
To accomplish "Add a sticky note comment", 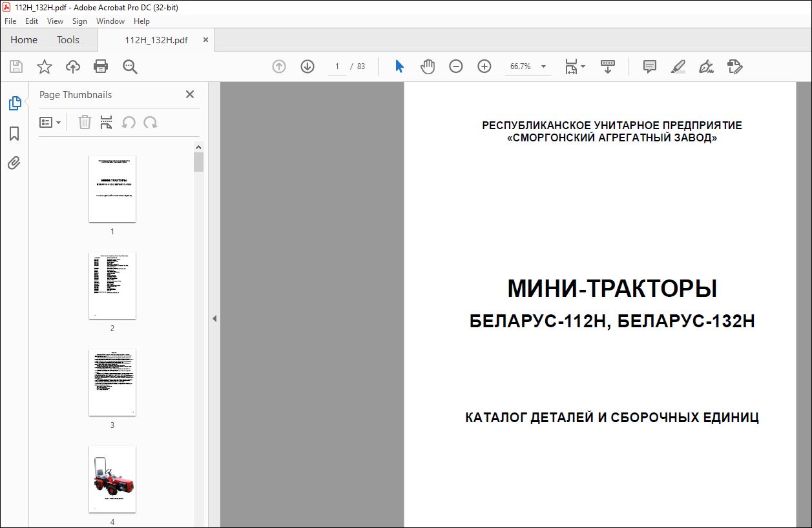I will pos(650,66).
